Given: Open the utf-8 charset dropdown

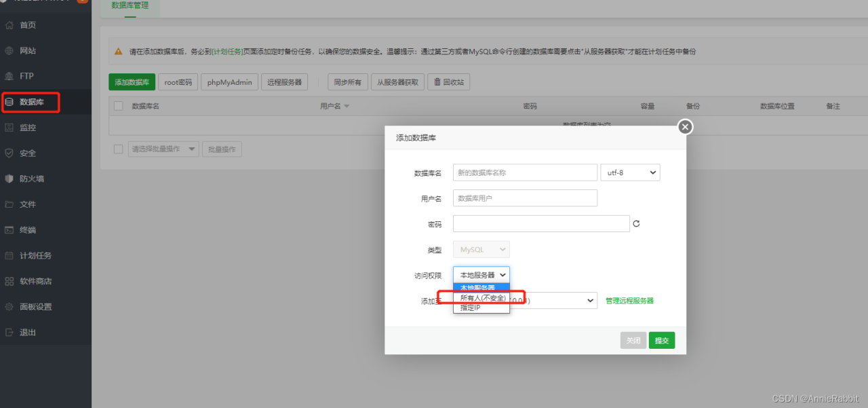Looking at the screenshot, I should coord(630,172).
